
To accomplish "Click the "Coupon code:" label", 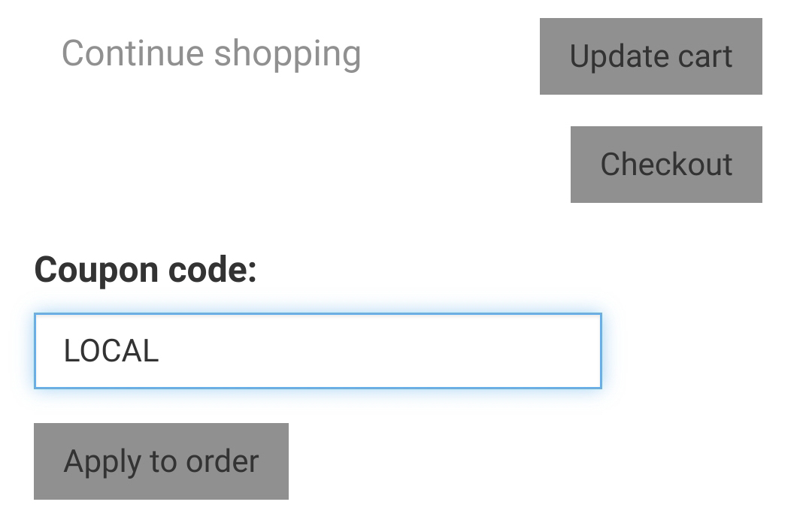I will (146, 271).
